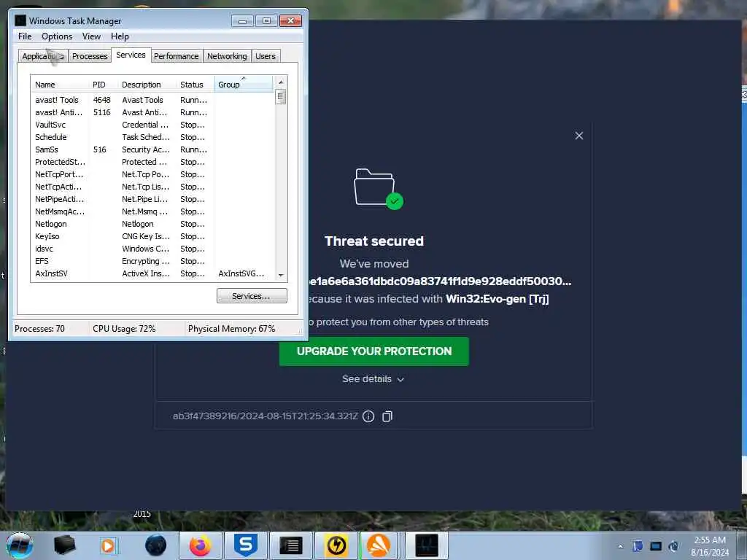Screen dimensions: 747x560
Task: Switch to Task Manager taskbar button
Action: tap(426, 545)
